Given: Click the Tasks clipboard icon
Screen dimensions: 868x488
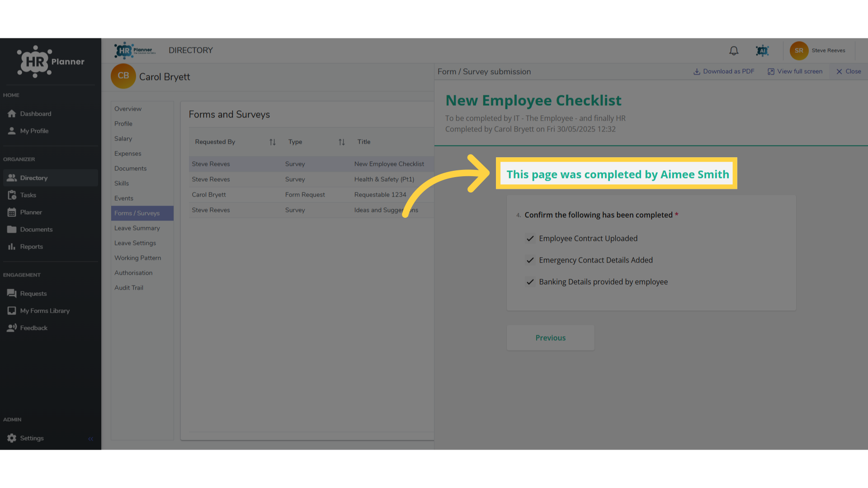Looking at the screenshot, I should click(12, 195).
